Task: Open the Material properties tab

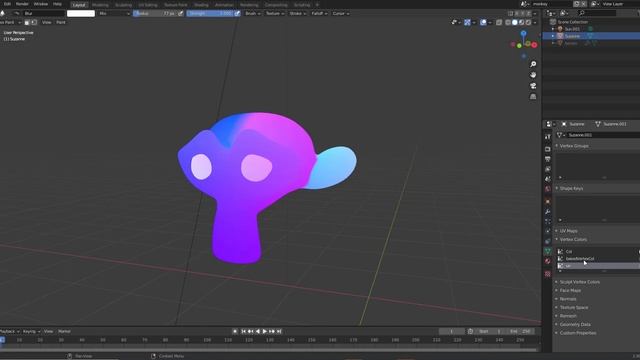Action: [548, 262]
